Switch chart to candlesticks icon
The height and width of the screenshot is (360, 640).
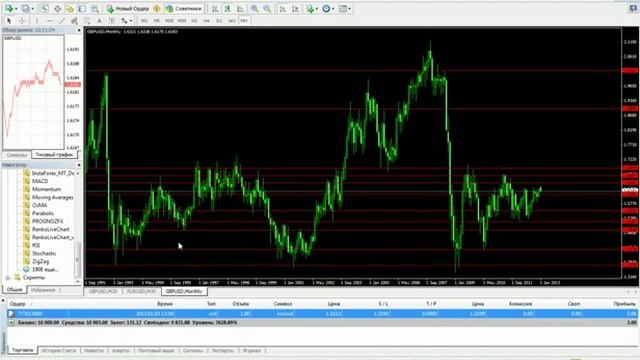point(228,9)
